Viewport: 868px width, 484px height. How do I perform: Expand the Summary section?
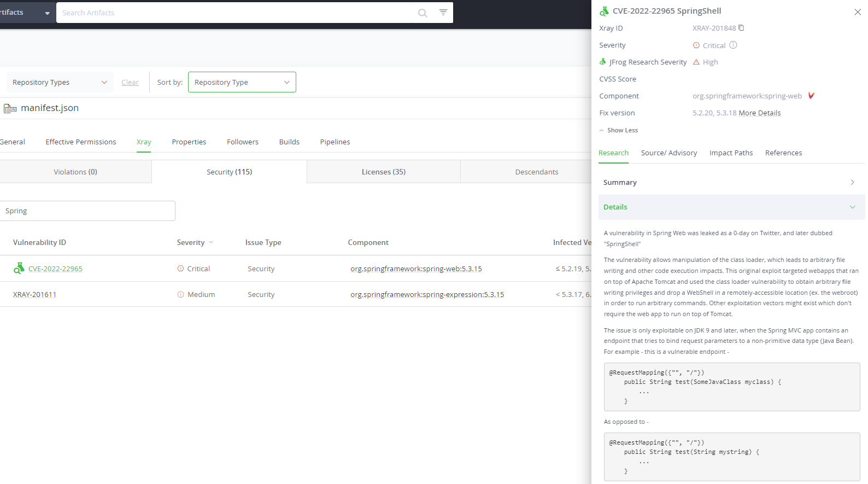[732, 182]
